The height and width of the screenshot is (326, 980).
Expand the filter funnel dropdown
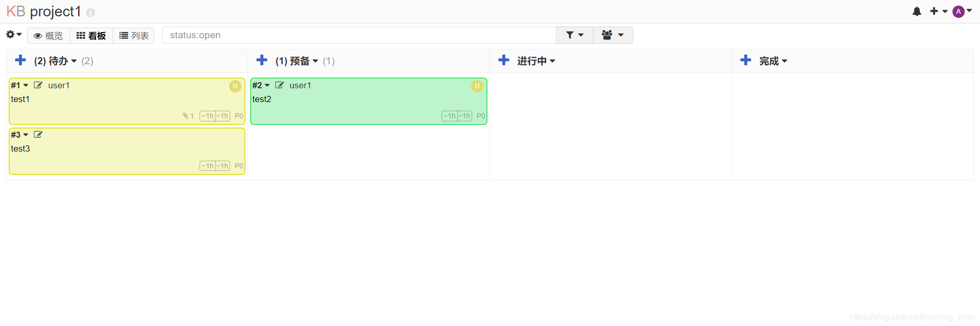tap(575, 35)
